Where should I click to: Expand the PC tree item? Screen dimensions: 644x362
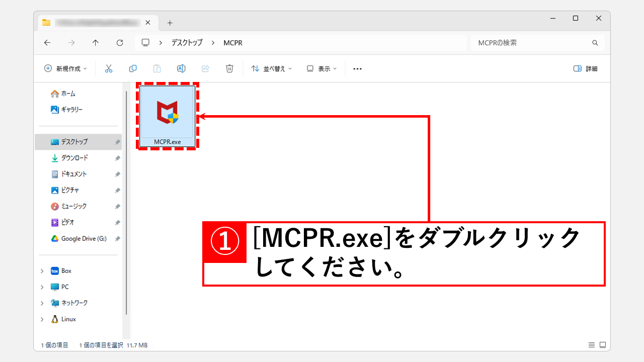[x=43, y=287]
